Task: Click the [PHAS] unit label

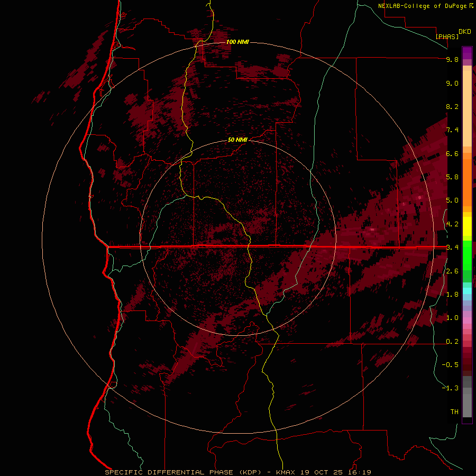Action: pyautogui.click(x=447, y=36)
